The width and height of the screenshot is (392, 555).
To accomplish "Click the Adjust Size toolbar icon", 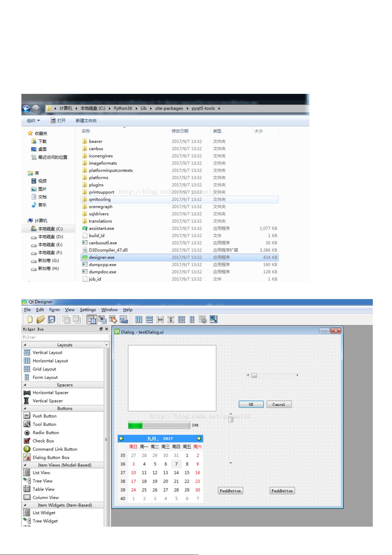I will tap(213, 319).
